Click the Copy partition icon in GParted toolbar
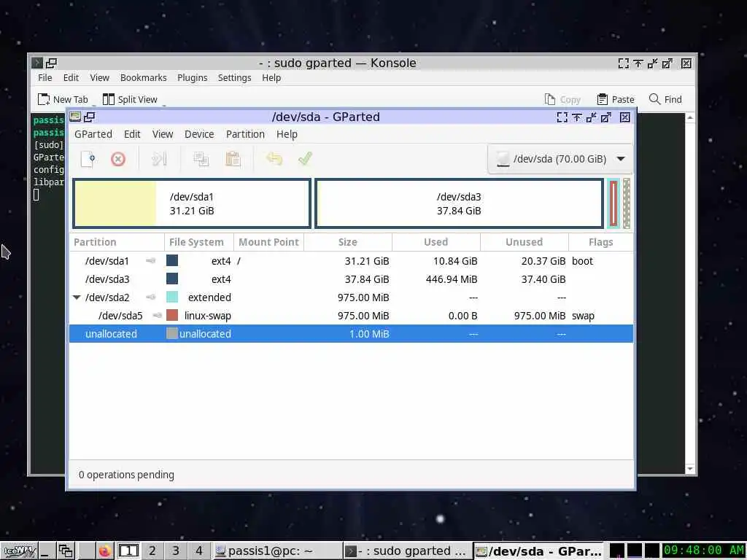The width and height of the screenshot is (747, 560). [201, 159]
